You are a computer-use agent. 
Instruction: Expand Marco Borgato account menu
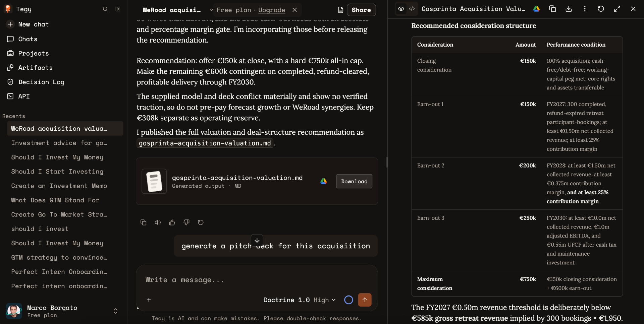(115, 311)
